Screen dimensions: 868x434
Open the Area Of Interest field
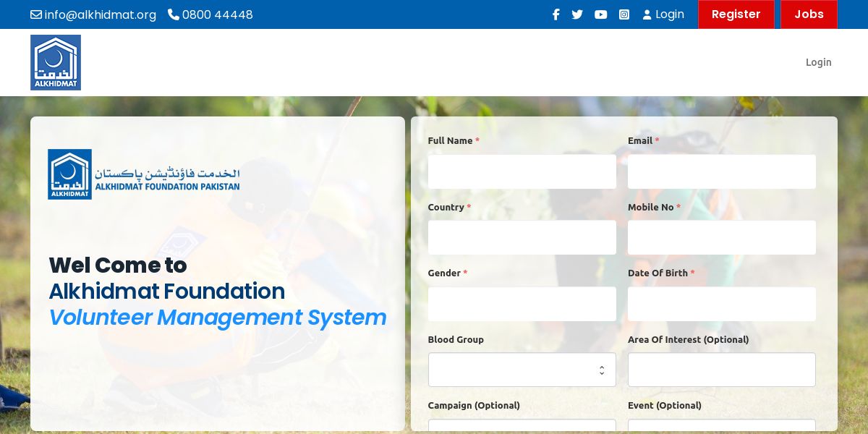(x=722, y=370)
